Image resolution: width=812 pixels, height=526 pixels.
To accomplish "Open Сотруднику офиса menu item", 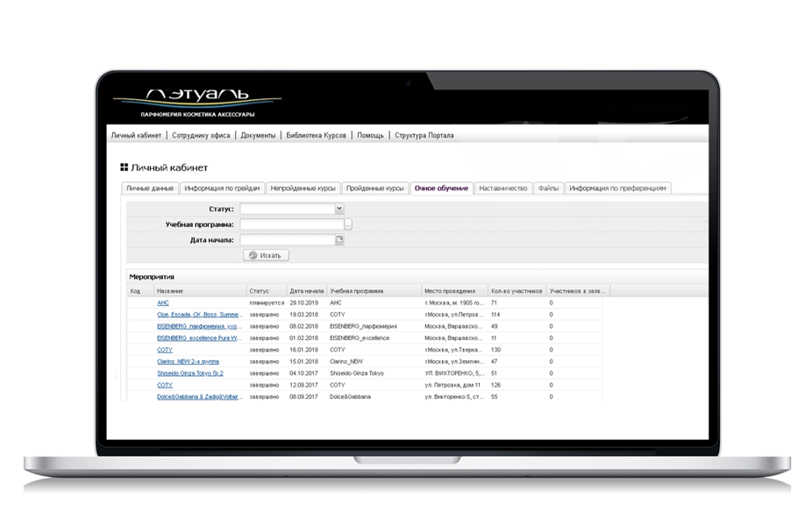I will (201, 135).
